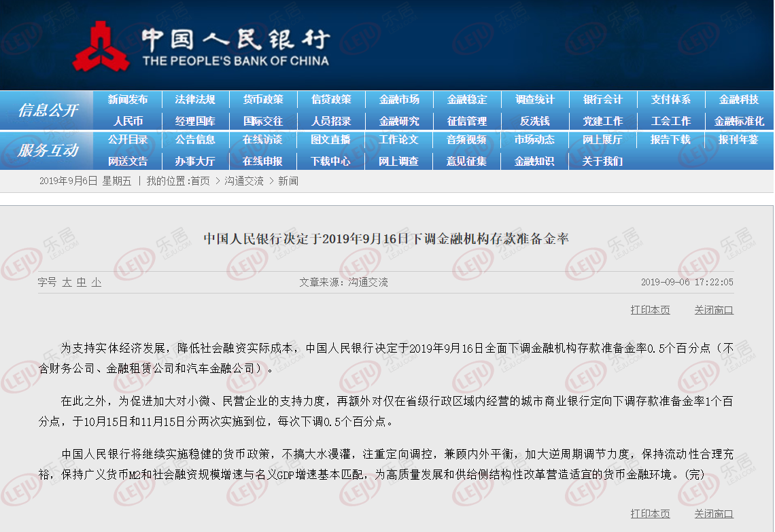Go to 意见征集 page
Screen dimensions: 775x532
click(466, 161)
